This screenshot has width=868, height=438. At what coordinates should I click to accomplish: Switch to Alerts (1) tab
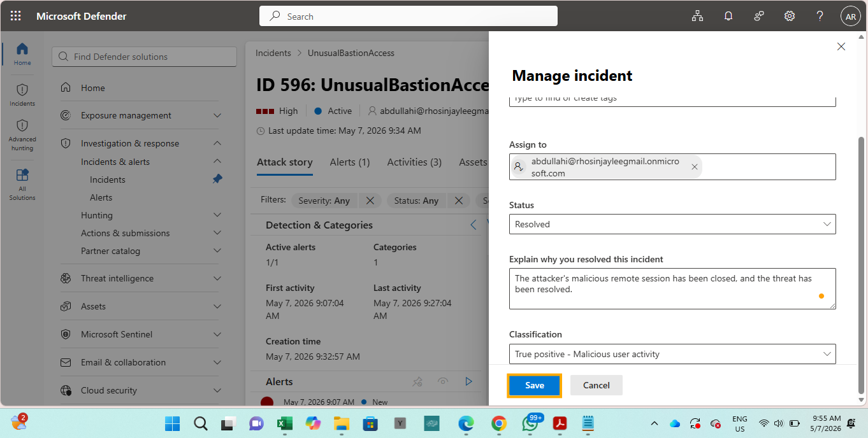(350, 162)
